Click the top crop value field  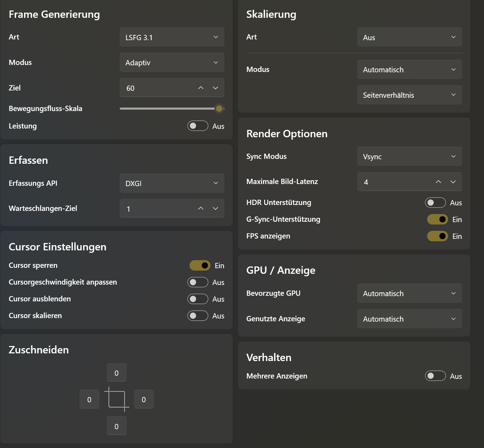coord(117,373)
